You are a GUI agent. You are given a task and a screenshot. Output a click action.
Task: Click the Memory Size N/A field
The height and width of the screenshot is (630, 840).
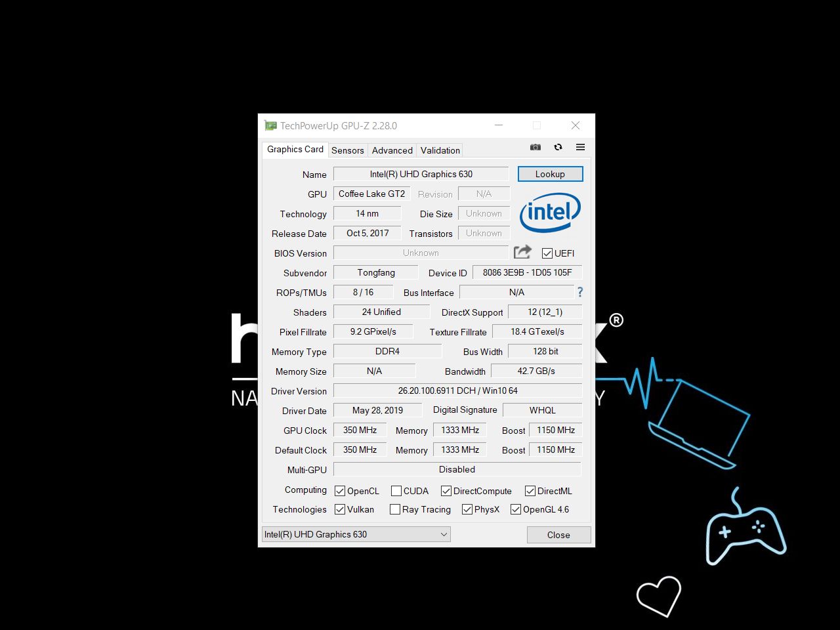(374, 371)
